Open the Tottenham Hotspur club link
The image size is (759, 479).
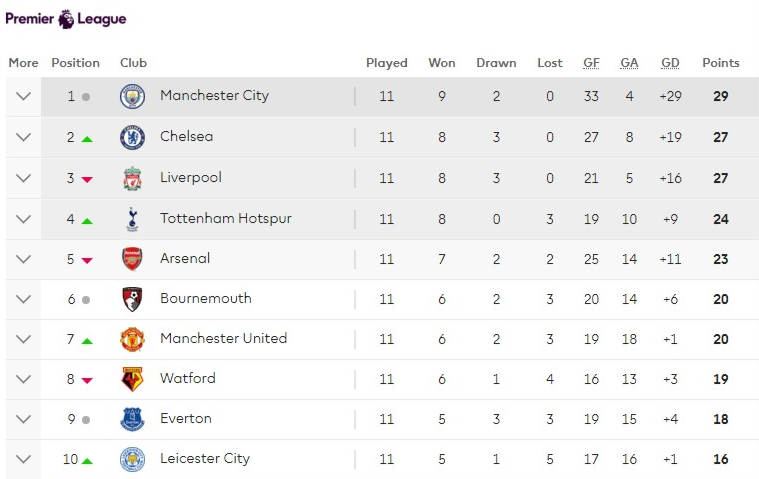(x=225, y=218)
